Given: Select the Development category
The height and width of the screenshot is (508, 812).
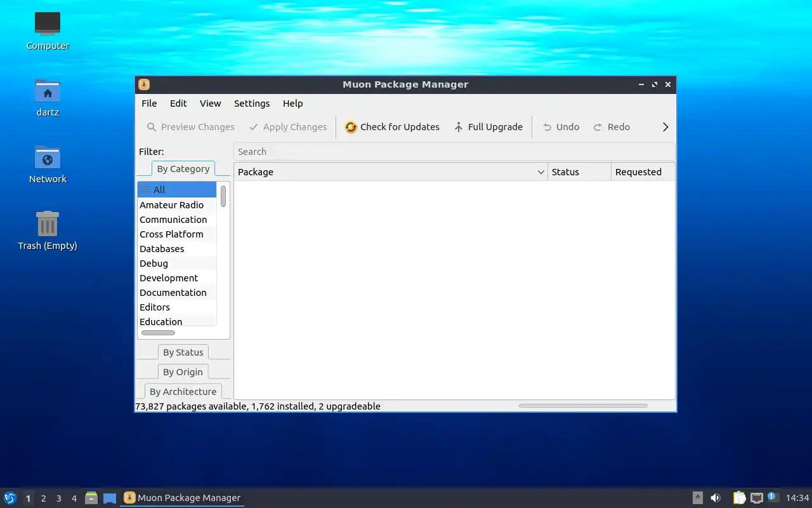Looking at the screenshot, I should pos(177,278).
